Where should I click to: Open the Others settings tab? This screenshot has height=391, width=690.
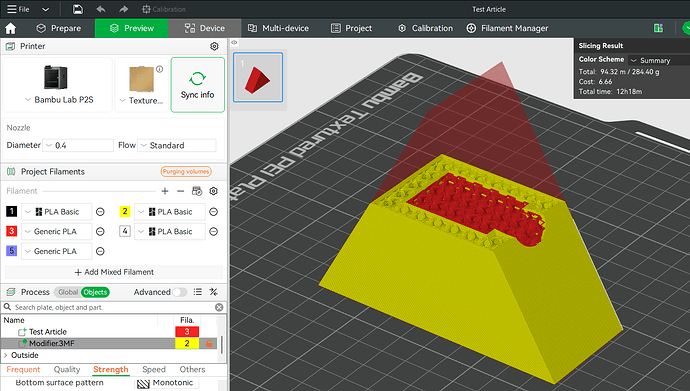192,369
